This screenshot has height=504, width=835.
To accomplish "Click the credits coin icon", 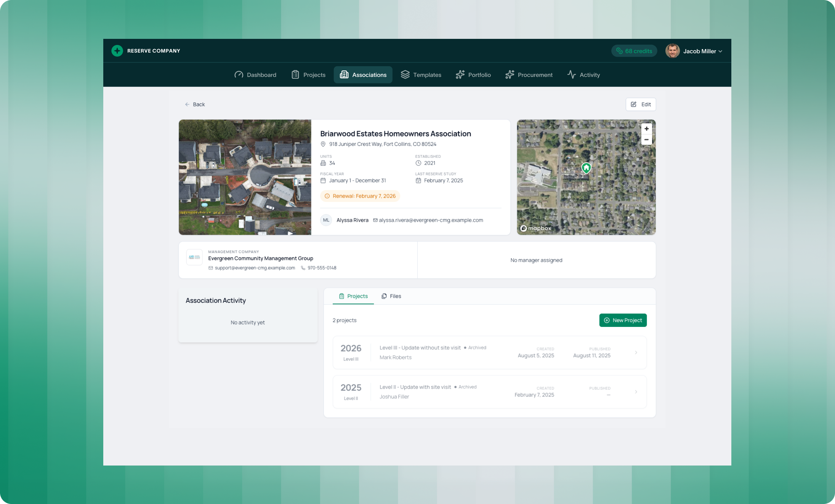I will (x=619, y=51).
